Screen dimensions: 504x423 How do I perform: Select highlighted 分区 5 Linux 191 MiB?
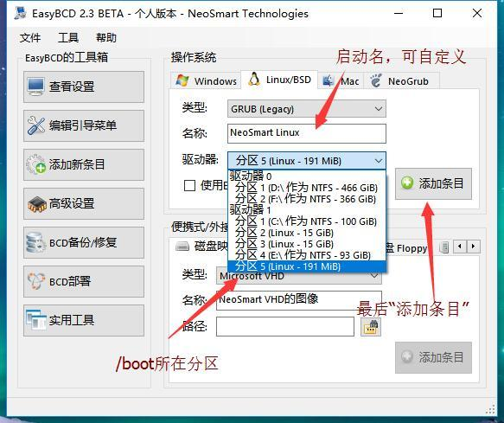pyautogui.click(x=307, y=266)
